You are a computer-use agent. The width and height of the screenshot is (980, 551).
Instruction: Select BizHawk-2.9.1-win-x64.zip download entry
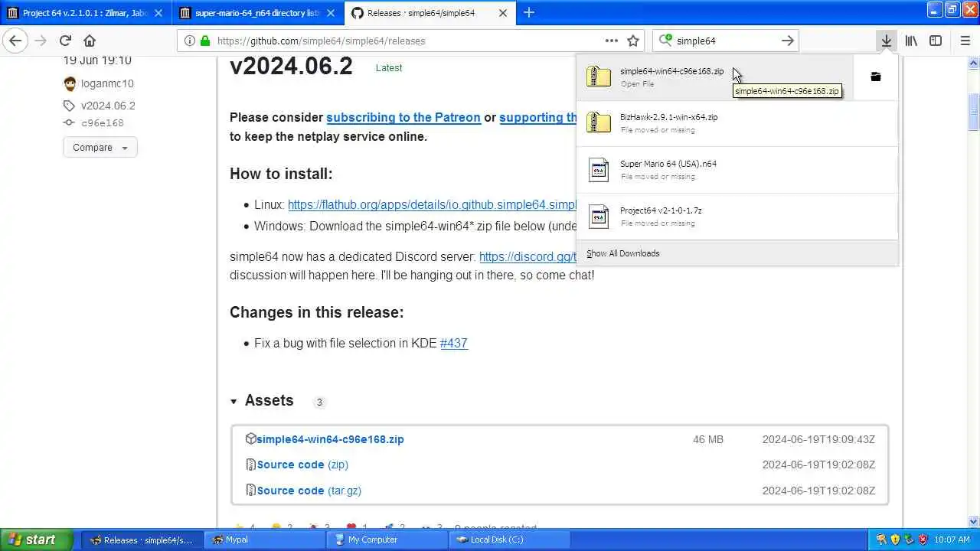(x=737, y=123)
